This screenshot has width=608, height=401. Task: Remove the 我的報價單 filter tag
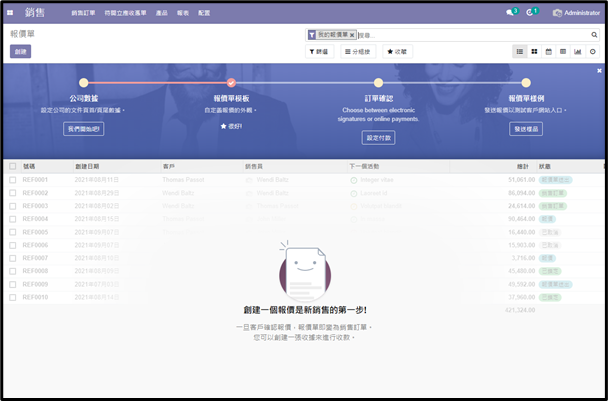352,35
